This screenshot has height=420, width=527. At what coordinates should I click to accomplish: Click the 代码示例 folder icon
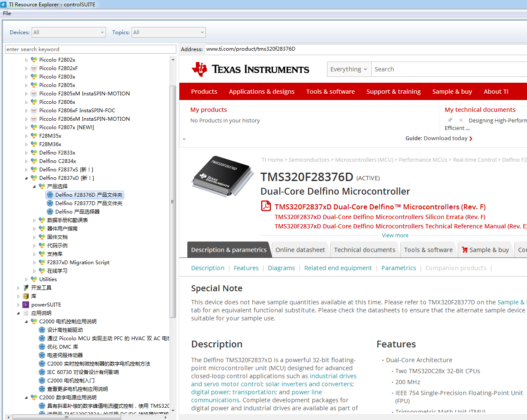click(42, 246)
